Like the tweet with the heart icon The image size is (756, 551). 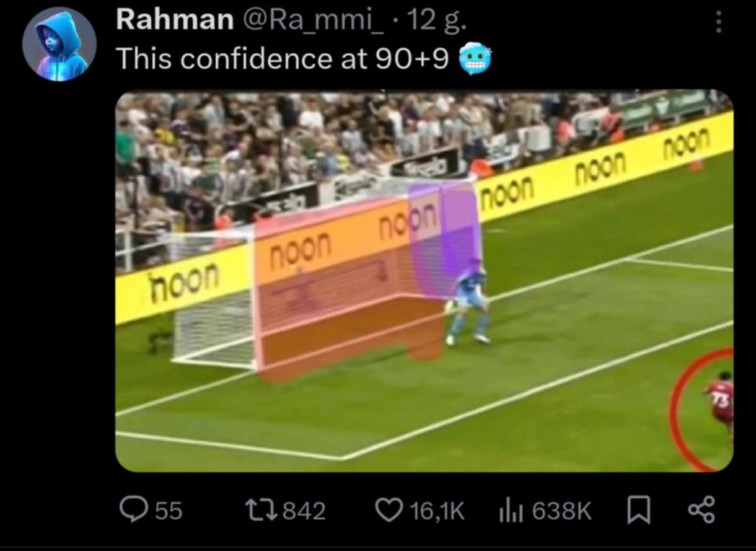click(389, 511)
